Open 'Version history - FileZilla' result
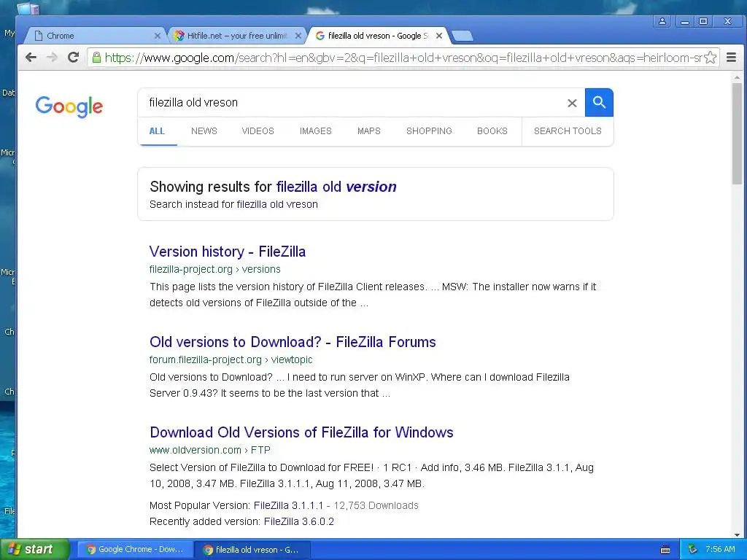The height and width of the screenshot is (560, 747). coord(228,252)
